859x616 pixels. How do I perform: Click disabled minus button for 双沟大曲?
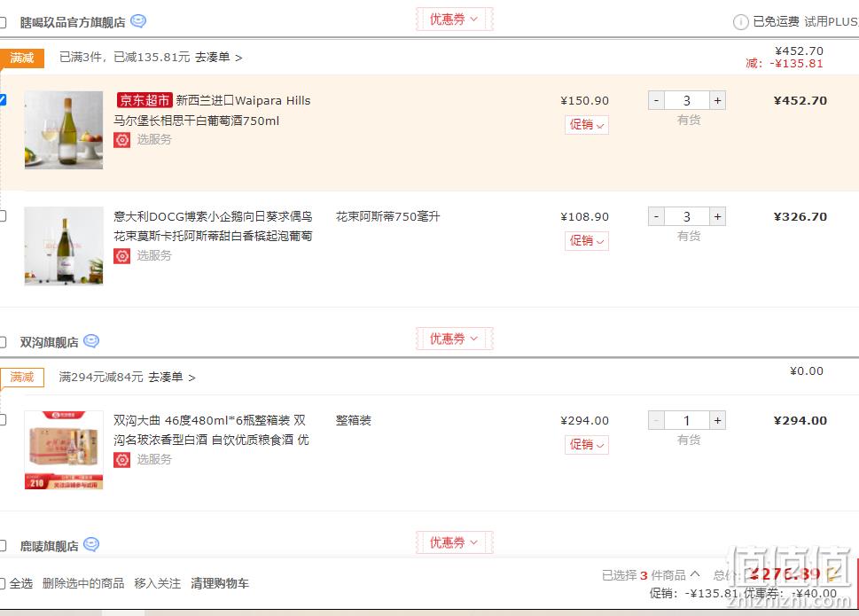click(x=656, y=420)
